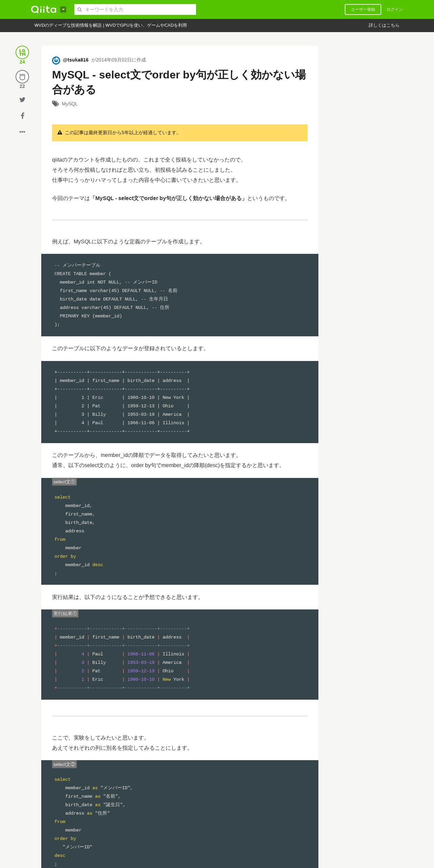Click the search magnifier icon
This screenshot has width=434, height=868.
(x=80, y=9)
